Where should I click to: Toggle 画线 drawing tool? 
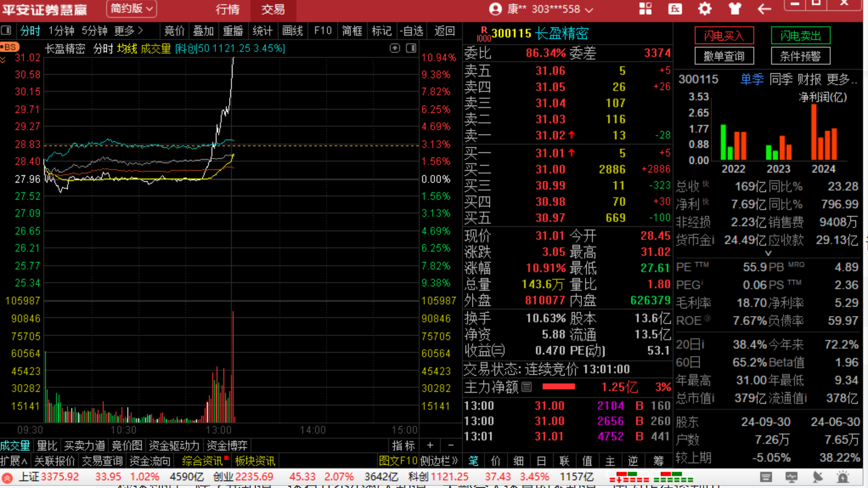pos(292,31)
